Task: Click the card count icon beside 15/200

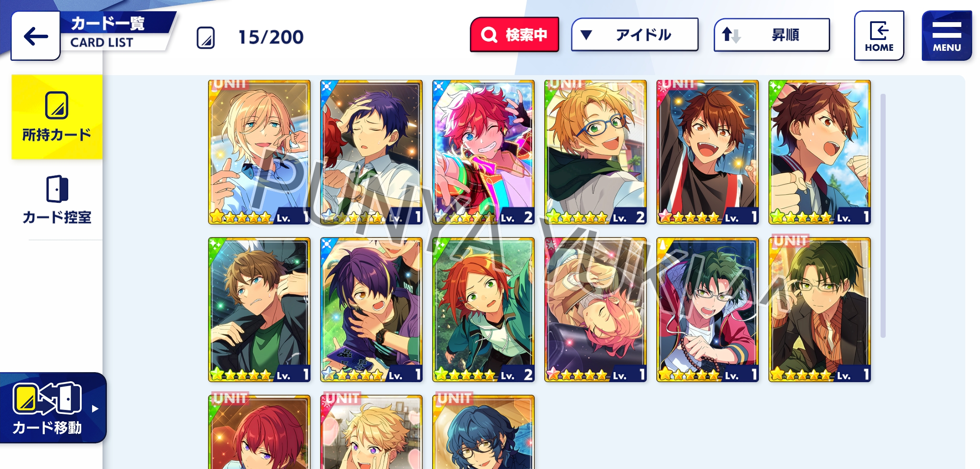Action: click(205, 37)
